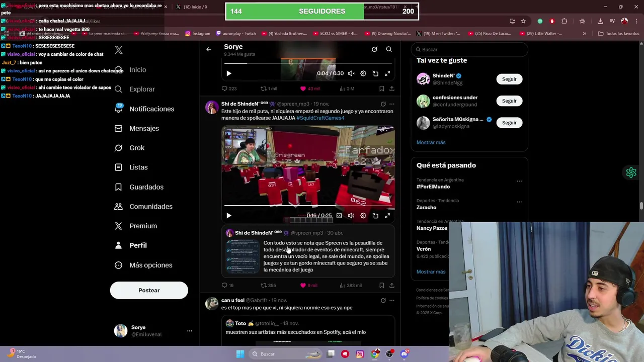This screenshot has height=362, width=644.
Task: Open Perfil in the sidebar
Action: point(130,245)
